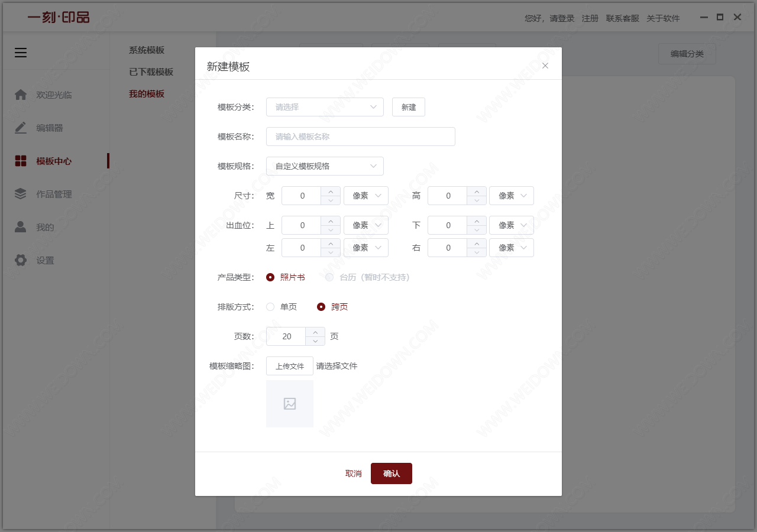Go to 编辑器 in sidebar
Viewport: 757px width, 532px height.
[x=50, y=128]
